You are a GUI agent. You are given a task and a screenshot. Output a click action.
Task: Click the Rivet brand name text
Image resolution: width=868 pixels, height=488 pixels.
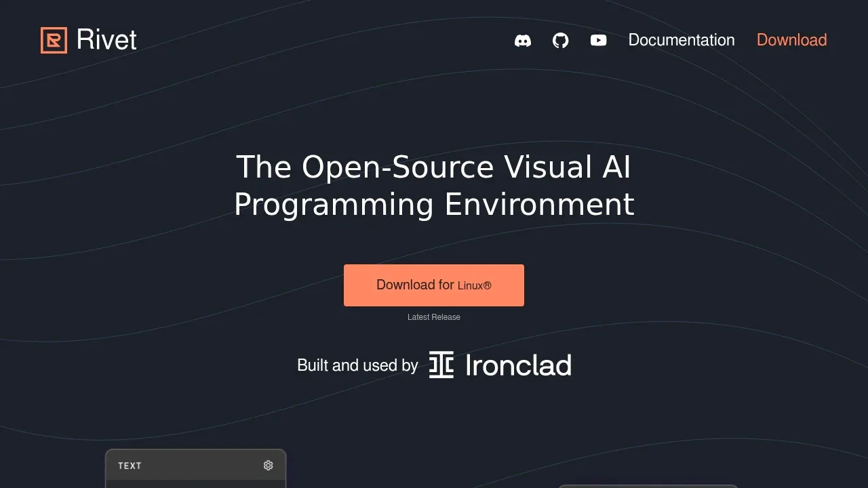click(106, 40)
